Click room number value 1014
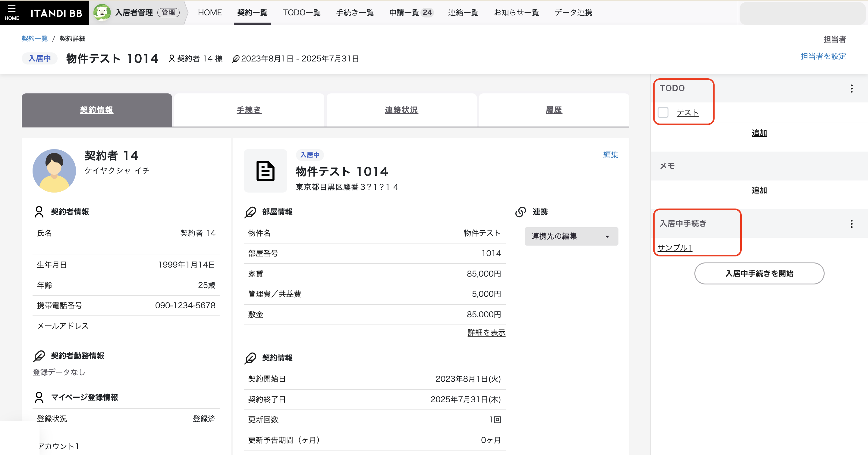This screenshot has width=868, height=455. click(x=491, y=253)
